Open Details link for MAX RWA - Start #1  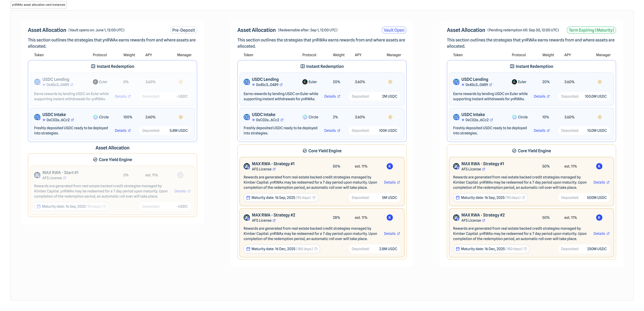click(182, 191)
